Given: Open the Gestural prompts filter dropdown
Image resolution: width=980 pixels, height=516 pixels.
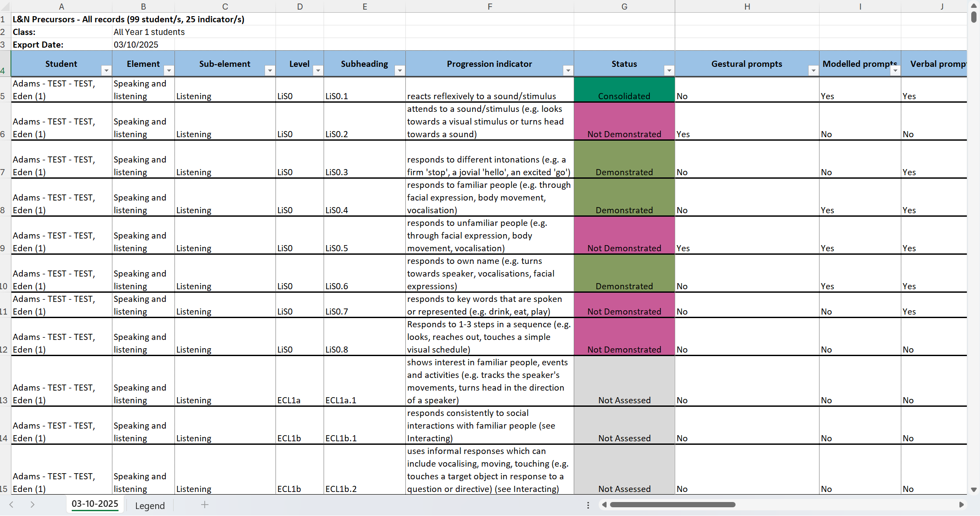Looking at the screenshot, I should [x=813, y=71].
